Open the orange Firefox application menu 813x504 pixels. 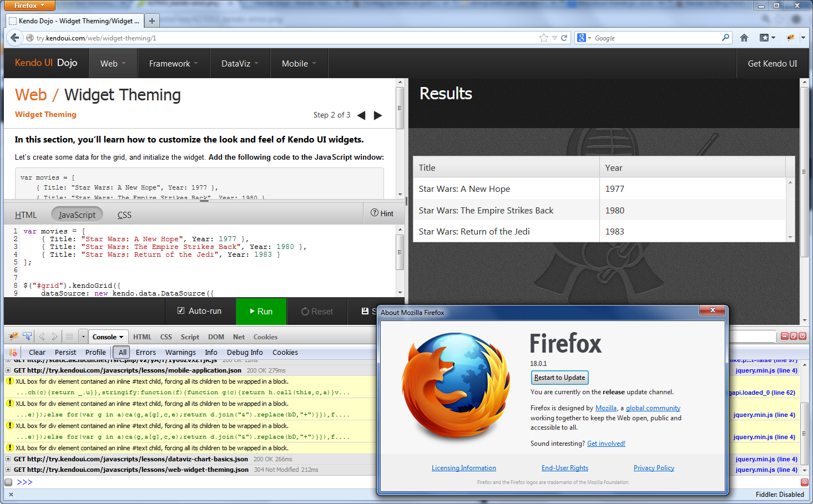(31, 6)
